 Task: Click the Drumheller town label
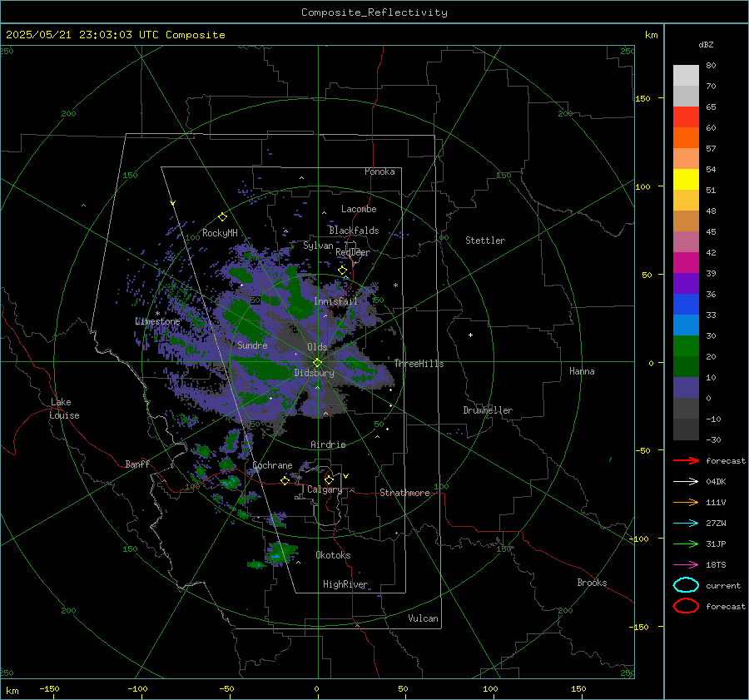pyautogui.click(x=488, y=410)
